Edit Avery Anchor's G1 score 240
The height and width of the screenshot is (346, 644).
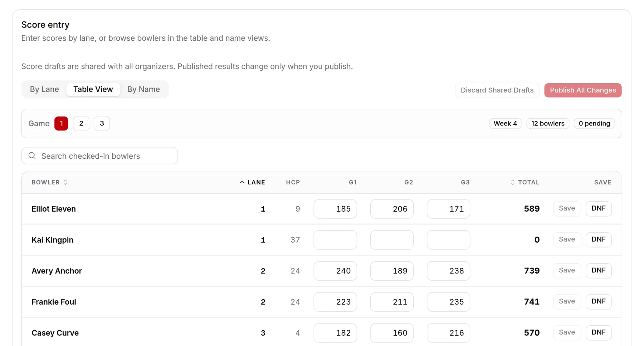[335, 271]
